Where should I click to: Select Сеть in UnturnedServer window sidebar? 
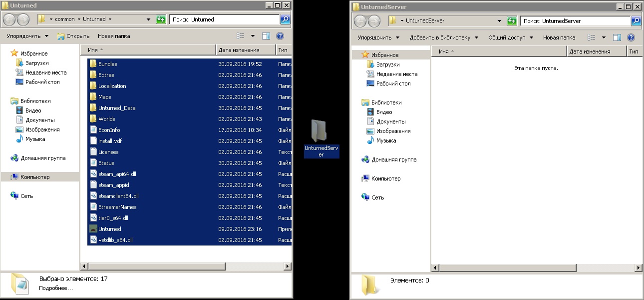coord(372,197)
